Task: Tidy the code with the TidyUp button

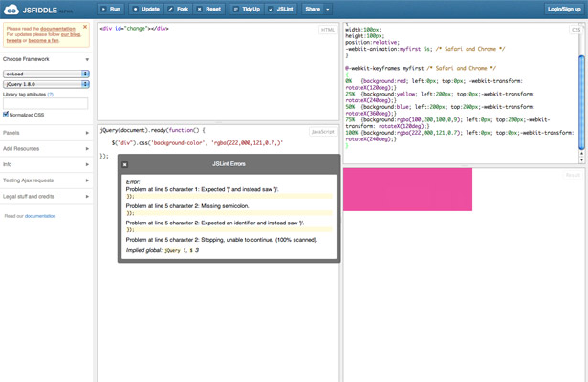Action: click(x=247, y=9)
